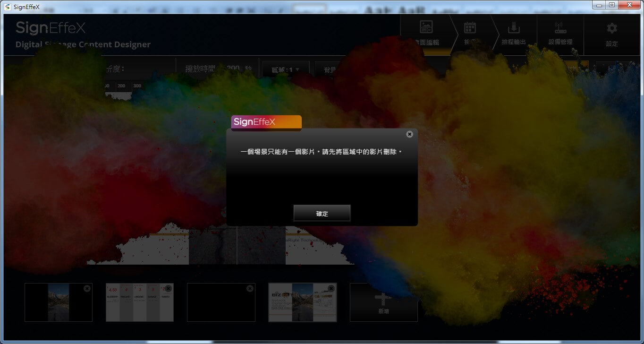Delete the price menu scene thumbnail
The height and width of the screenshot is (344, 644).
(x=168, y=288)
